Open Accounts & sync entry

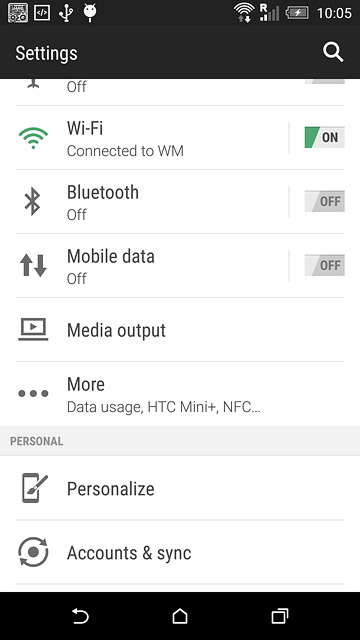click(180, 552)
